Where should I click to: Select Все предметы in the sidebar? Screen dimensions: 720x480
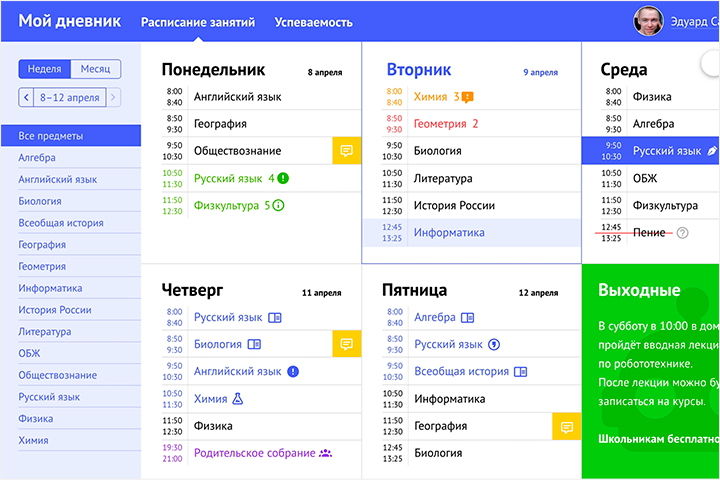point(51,136)
